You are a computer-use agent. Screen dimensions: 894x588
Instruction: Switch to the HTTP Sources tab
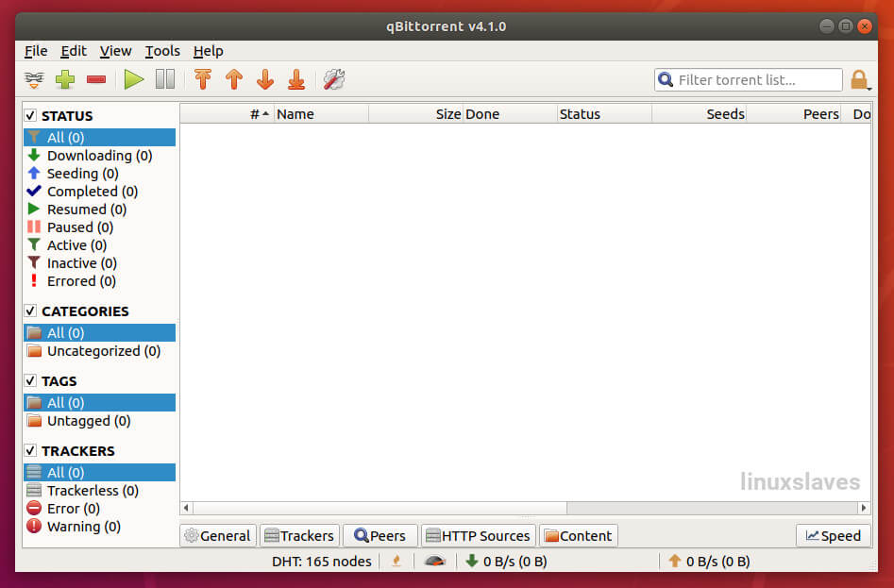pyautogui.click(x=479, y=535)
